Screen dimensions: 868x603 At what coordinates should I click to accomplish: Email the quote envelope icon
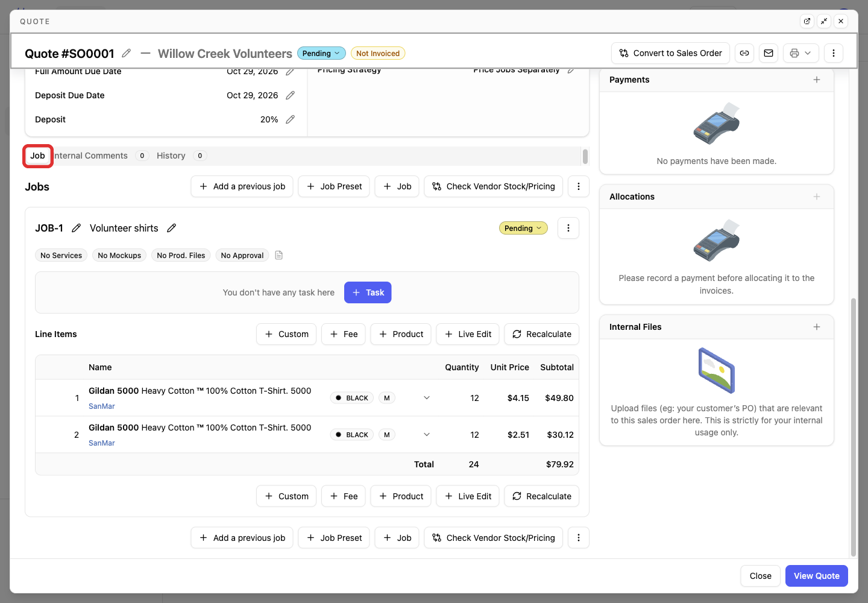769,53
